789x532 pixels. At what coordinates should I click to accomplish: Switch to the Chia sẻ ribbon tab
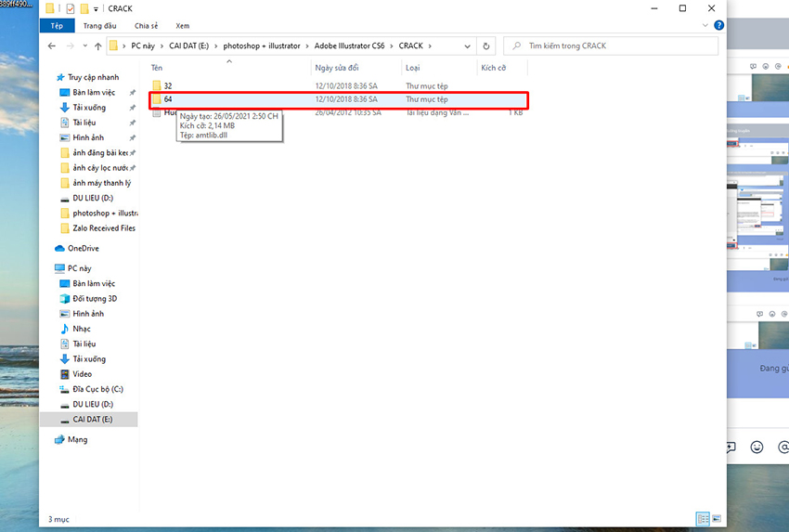click(146, 26)
